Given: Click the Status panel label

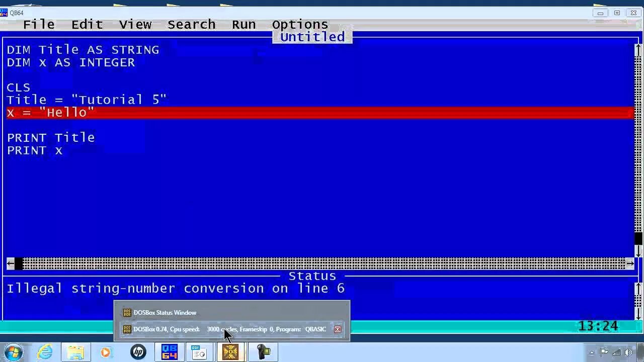Looking at the screenshot, I should coord(312,276).
